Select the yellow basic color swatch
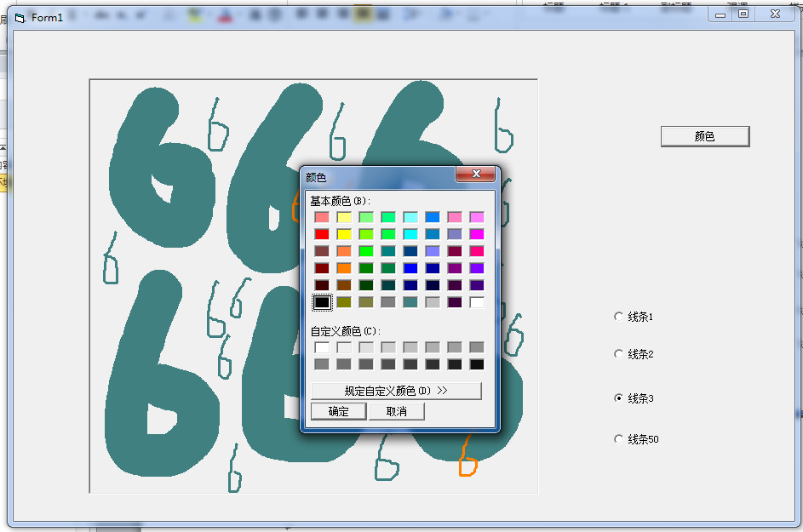The height and width of the screenshot is (532, 803). point(344,234)
